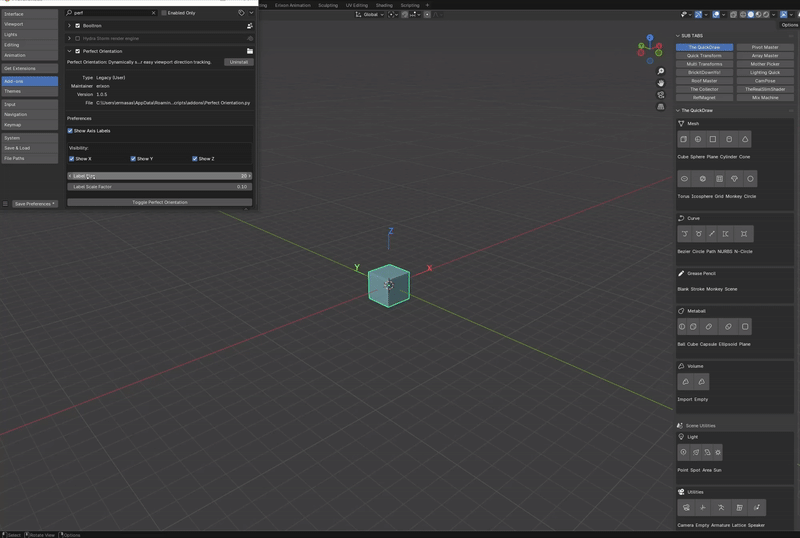Image resolution: width=800 pixels, height=538 pixels.
Task: Switch to Shading workspace tab
Action: (x=384, y=5)
